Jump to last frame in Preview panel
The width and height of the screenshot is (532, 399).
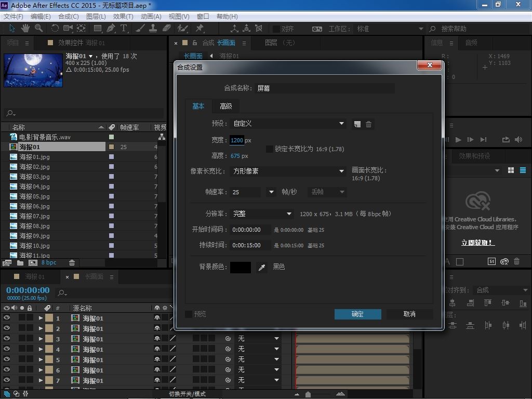coord(484,139)
